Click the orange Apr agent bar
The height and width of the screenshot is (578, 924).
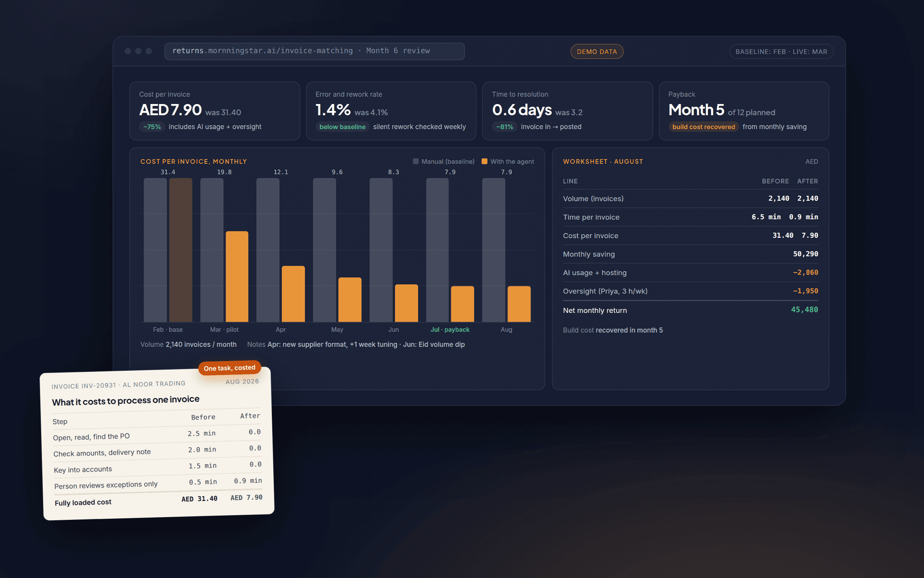pos(293,294)
